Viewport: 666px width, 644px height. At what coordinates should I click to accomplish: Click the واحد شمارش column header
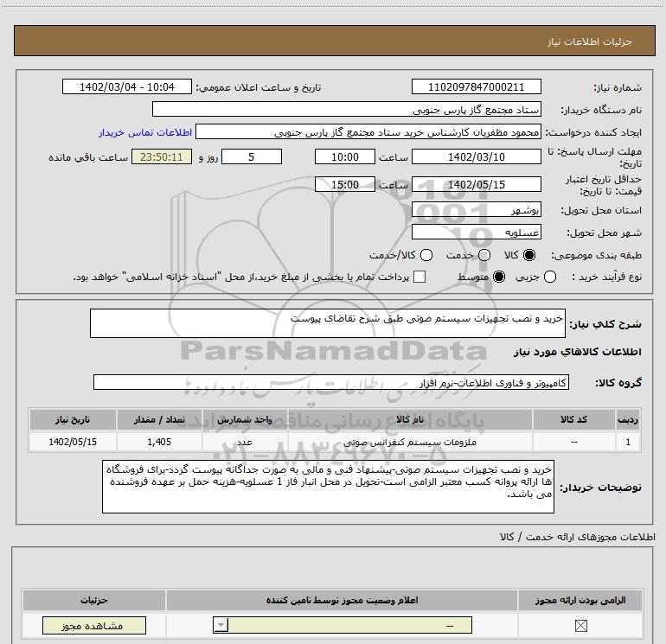click(245, 420)
